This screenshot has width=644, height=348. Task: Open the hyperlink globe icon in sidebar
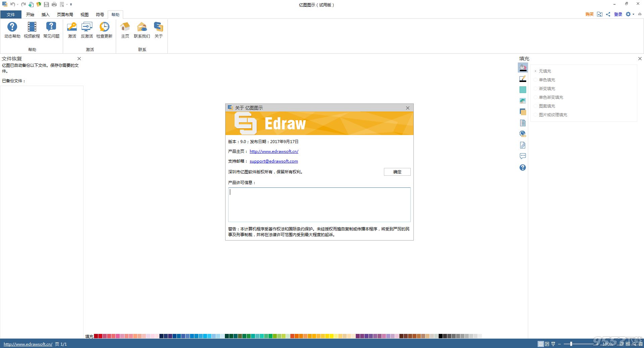click(x=523, y=134)
